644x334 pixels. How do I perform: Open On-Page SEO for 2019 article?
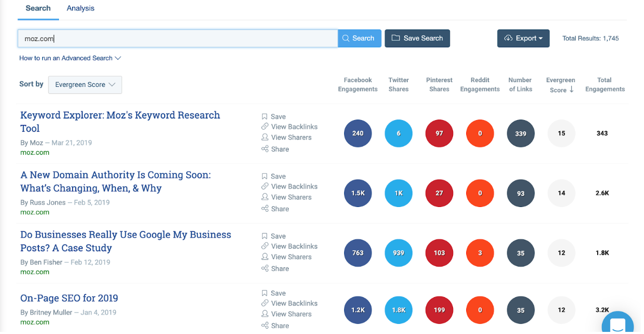click(69, 298)
